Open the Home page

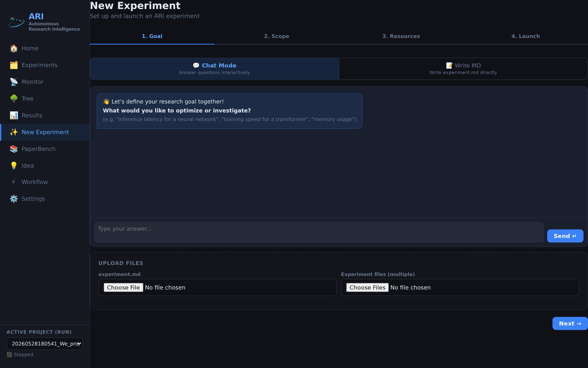(x=45, y=48)
